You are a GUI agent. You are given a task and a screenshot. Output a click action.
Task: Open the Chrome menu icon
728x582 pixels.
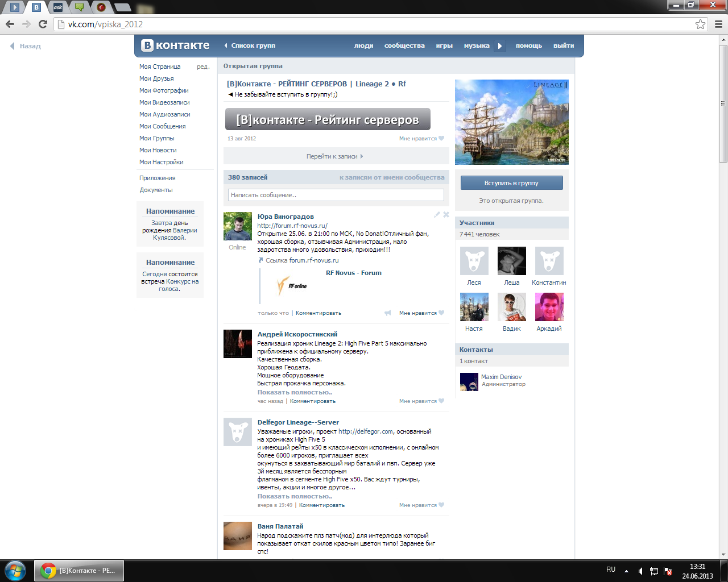coord(718,24)
